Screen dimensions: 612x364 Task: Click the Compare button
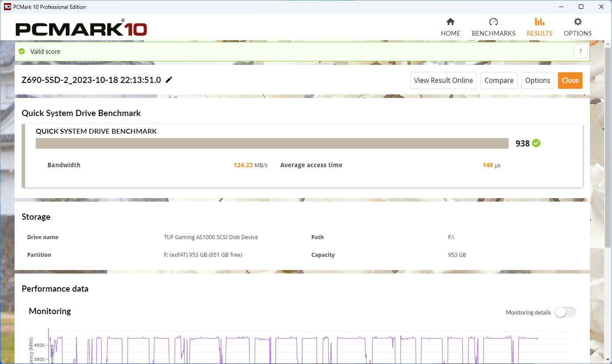click(499, 80)
